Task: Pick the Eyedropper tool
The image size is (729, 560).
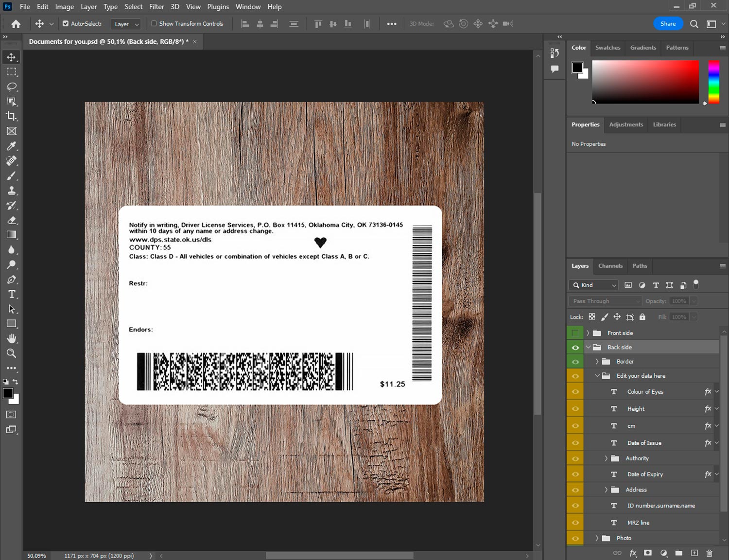Action: (x=12, y=146)
